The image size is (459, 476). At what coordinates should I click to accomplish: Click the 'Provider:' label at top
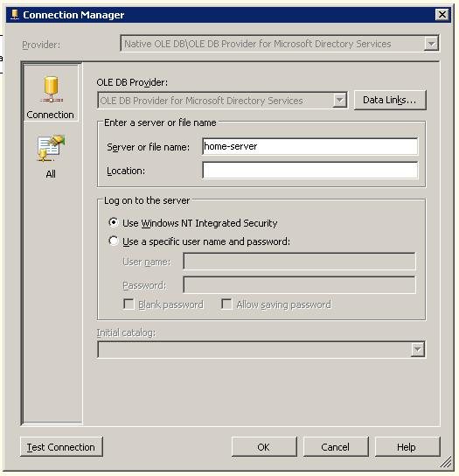41,45
